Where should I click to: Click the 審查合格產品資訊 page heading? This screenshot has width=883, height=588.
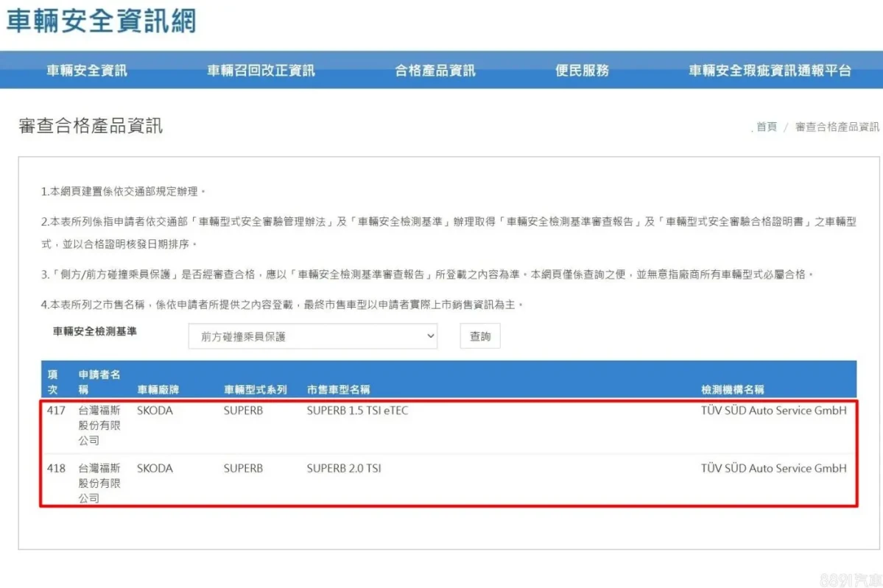pyautogui.click(x=91, y=126)
